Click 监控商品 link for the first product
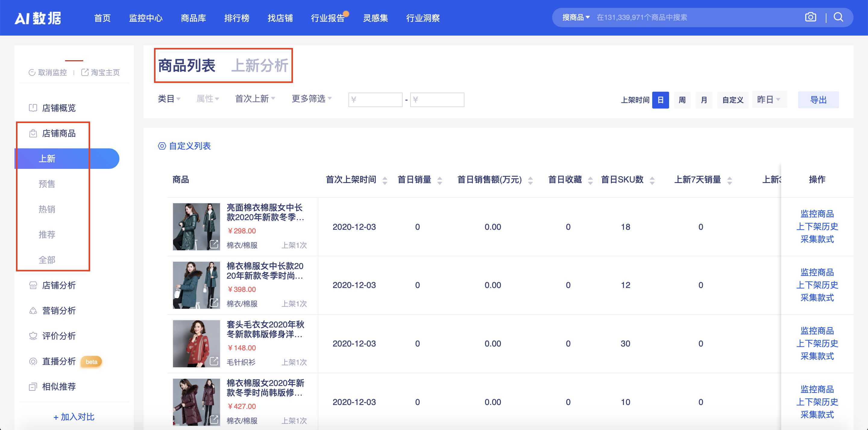 click(x=817, y=213)
